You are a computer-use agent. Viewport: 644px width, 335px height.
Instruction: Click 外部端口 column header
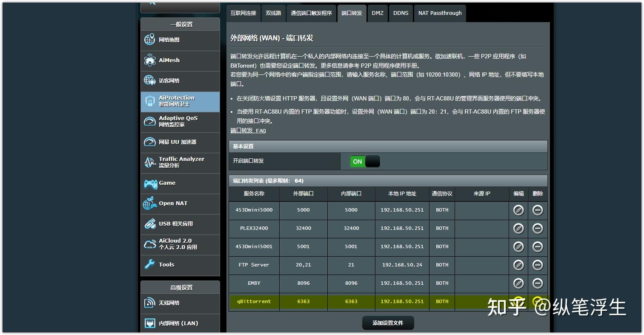pyautogui.click(x=303, y=194)
